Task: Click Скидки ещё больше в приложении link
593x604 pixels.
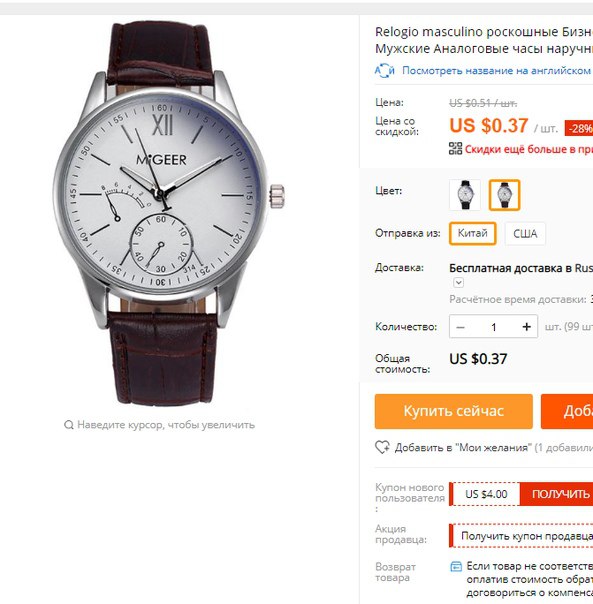Action: coord(528,149)
